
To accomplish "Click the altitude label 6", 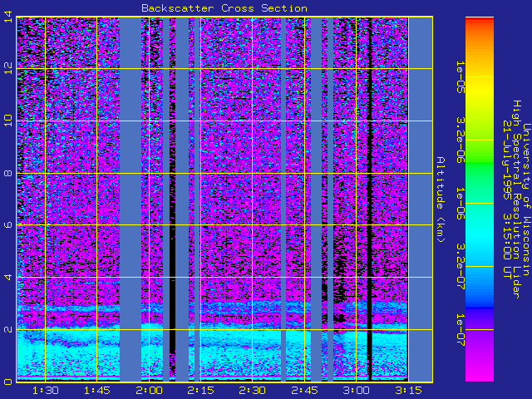I will (8, 225).
